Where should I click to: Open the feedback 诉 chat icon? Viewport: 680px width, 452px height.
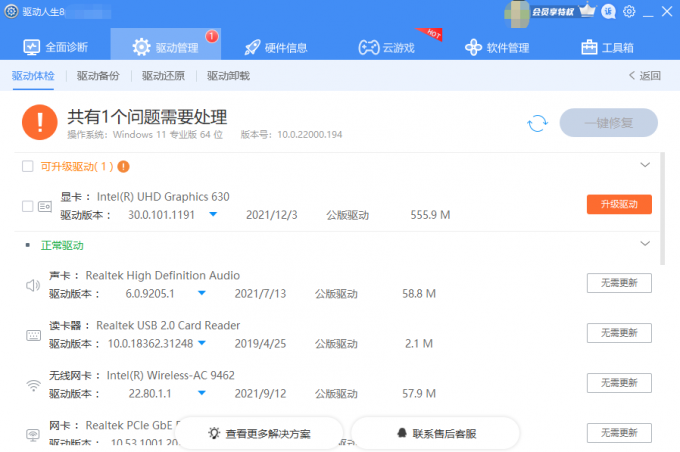[608, 11]
